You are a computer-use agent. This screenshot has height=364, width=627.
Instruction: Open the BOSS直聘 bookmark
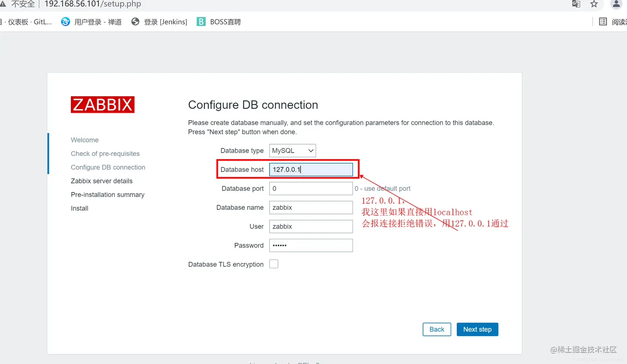coord(219,22)
